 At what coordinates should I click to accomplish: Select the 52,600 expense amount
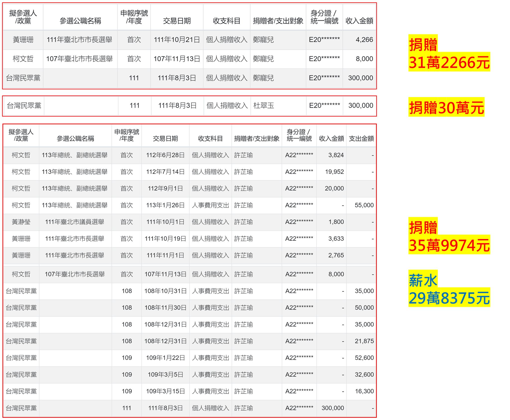click(364, 358)
